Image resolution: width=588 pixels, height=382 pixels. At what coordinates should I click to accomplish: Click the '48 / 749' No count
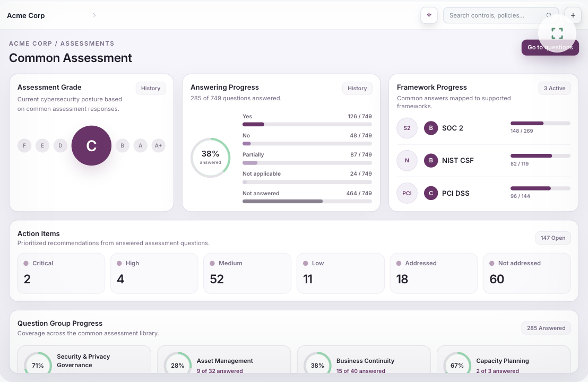point(361,135)
